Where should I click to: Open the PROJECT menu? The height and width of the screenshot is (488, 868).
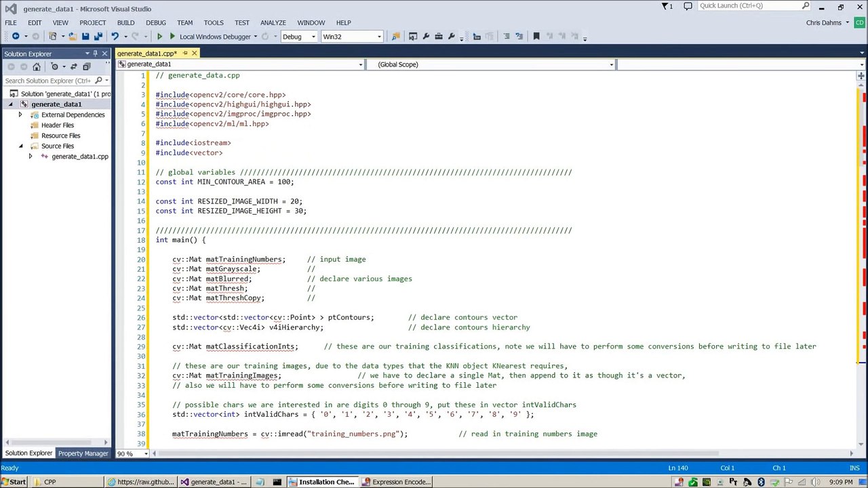pyautogui.click(x=93, y=22)
